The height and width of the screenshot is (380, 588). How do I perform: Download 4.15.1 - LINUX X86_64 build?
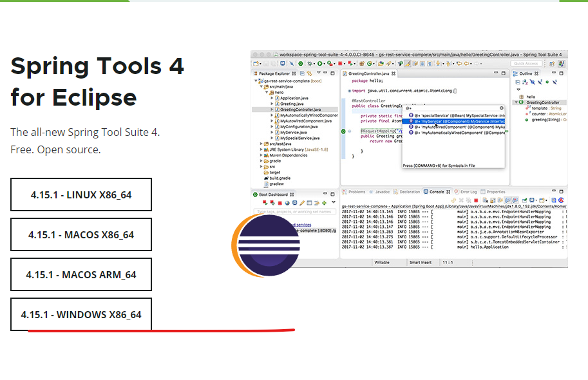point(81,195)
